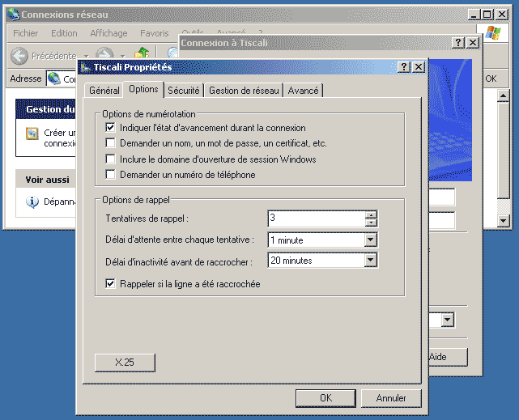The height and width of the screenshot is (420, 519).
Task: Click the Dépannage info icon under Voir aussi
Action: pos(32,202)
